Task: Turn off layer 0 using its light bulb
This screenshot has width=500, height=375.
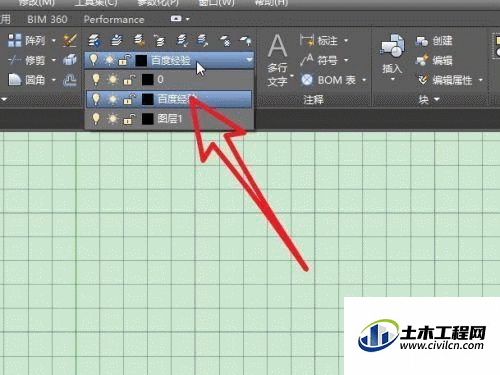Action: coord(96,79)
